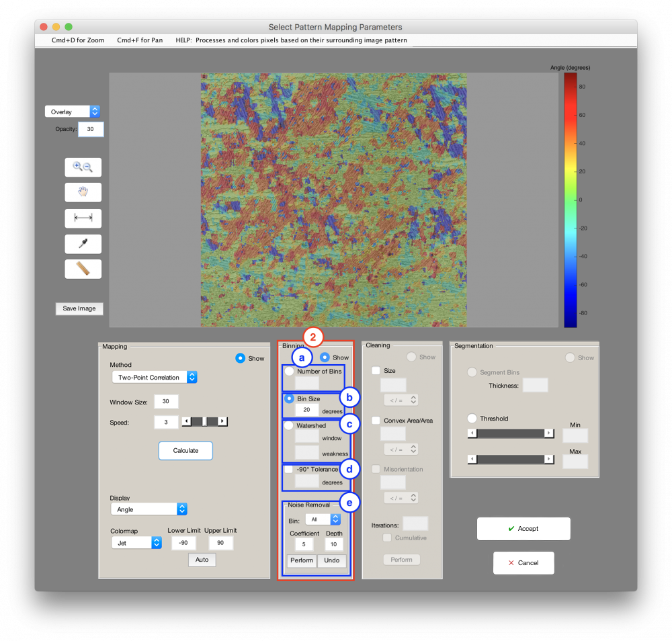
Task: Click the Coefficient input field
Action: click(x=304, y=544)
